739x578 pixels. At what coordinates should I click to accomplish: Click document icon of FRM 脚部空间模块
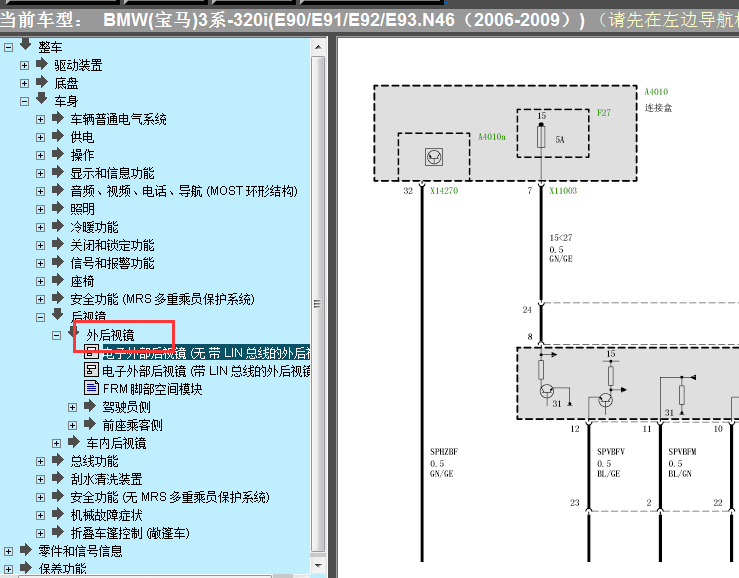[x=91, y=388]
